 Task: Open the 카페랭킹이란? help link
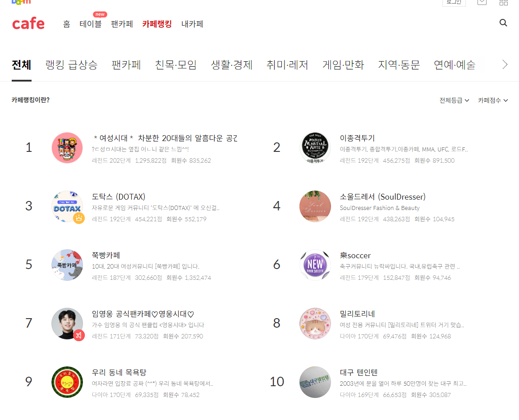31,100
